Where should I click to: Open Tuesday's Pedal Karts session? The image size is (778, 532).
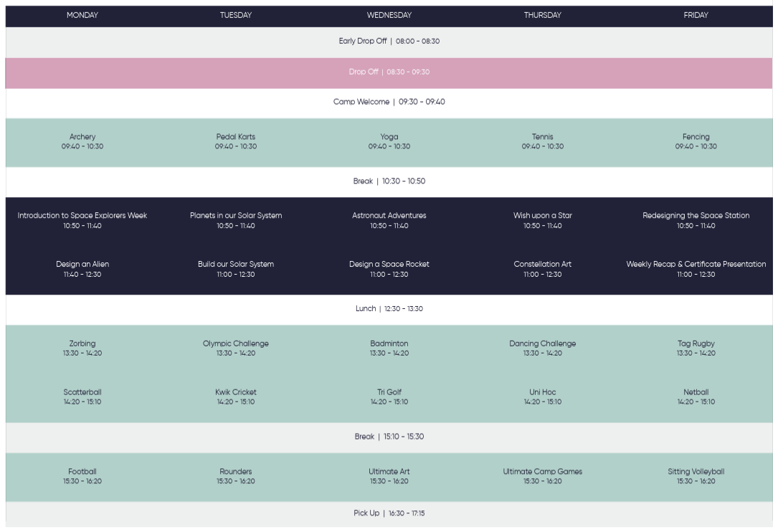pyautogui.click(x=236, y=141)
